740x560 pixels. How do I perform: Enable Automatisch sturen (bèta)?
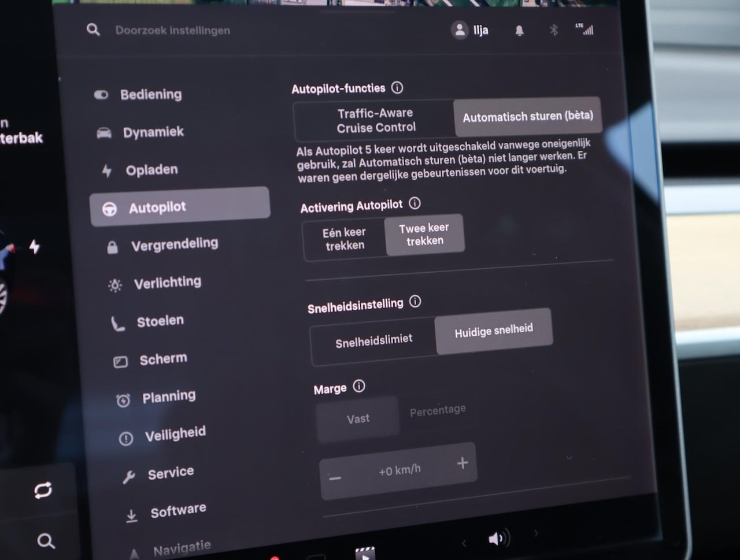(527, 116)
